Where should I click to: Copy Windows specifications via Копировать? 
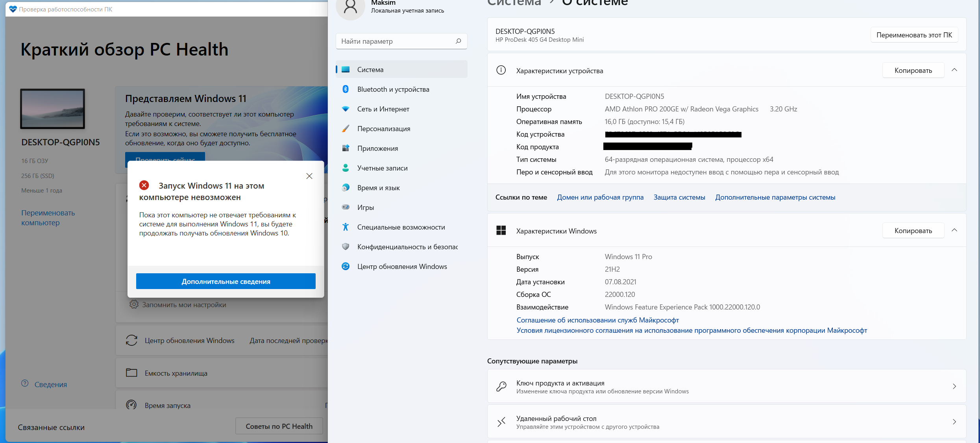(913, 230)
